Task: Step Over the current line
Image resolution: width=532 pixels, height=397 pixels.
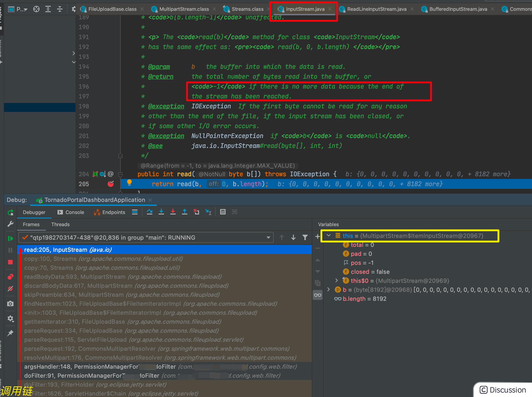Action: [x=150, y=212]
